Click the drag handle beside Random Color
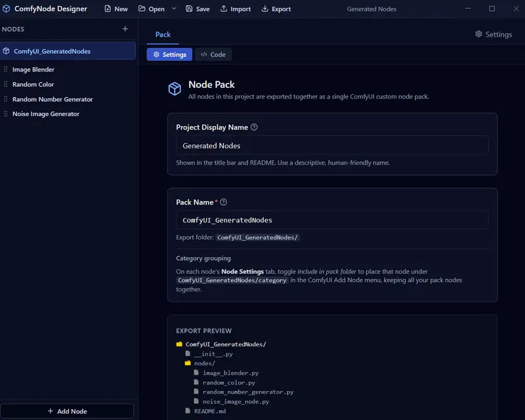This screenshot has width=525, height=420. (x=6, y=85)
